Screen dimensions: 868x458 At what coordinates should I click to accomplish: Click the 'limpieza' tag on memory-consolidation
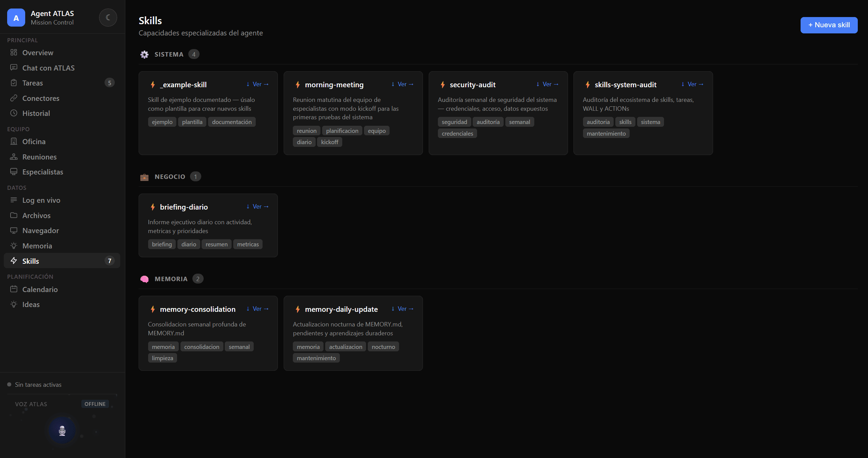[162, 358]
